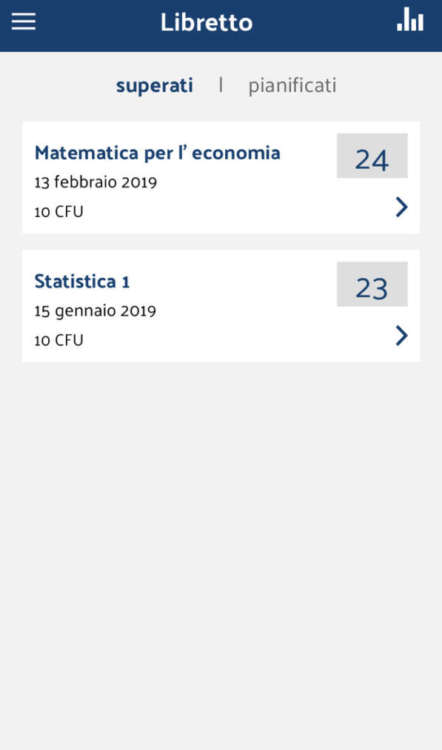
Task: Click the empty area below the exam list
Action: [221, 555]
